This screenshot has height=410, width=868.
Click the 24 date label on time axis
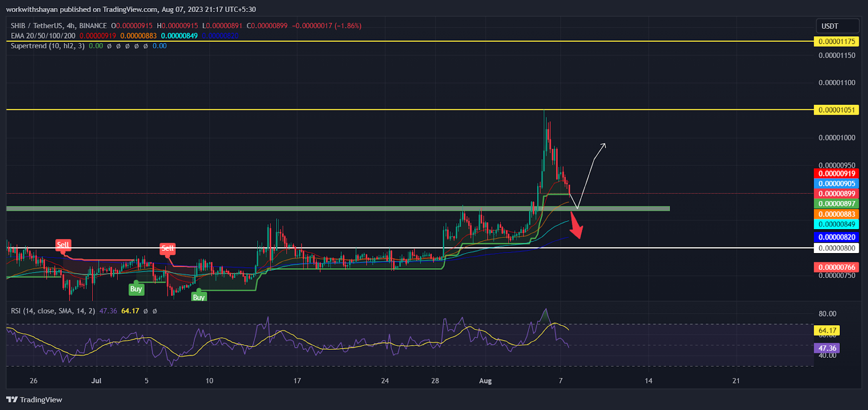(x=385, y=381)
